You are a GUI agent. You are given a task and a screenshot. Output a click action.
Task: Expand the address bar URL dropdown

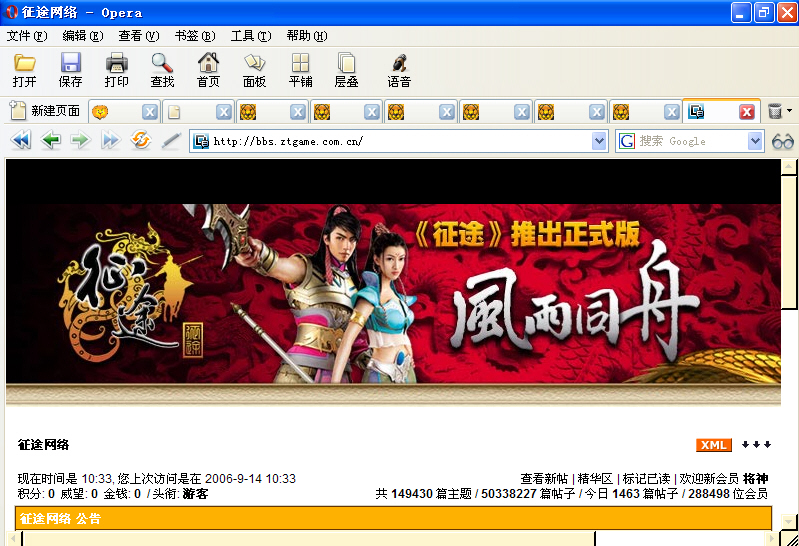[x=599, y=141]
